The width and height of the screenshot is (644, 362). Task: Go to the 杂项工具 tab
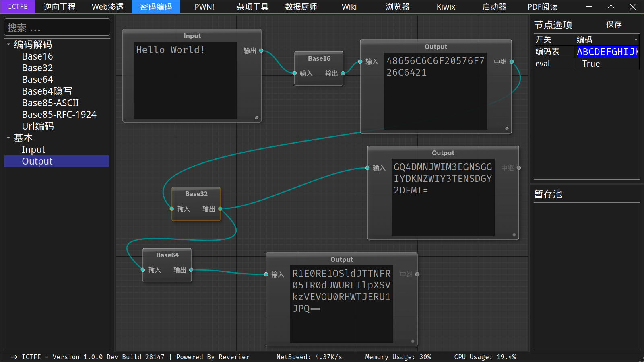point(253,7)
